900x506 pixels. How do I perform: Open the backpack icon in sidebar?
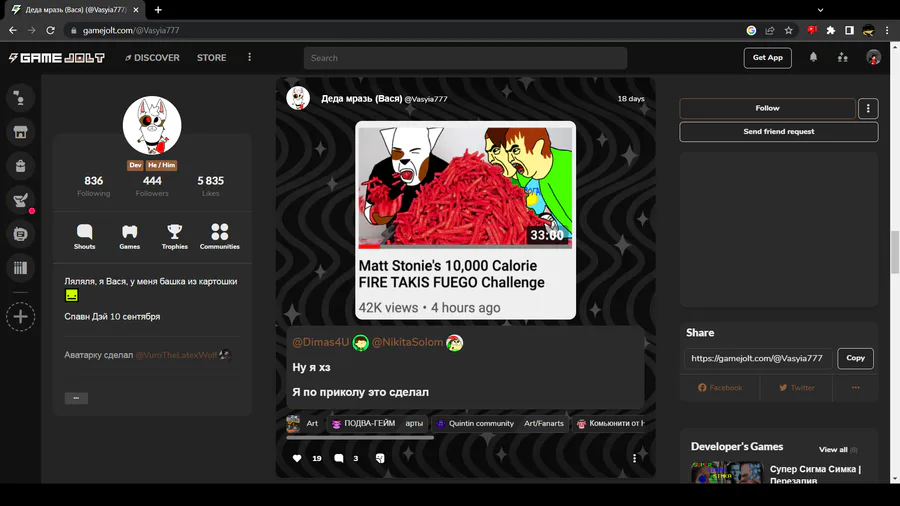[x=20, y=166]
